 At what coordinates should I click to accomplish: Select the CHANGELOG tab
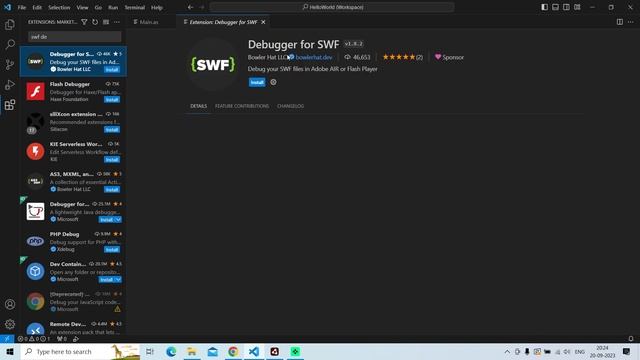(291, 106)
